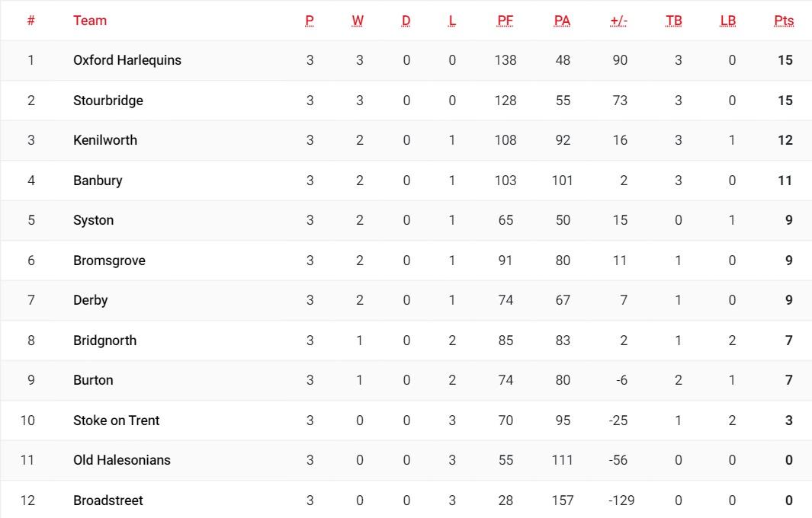Open the Bromsgrove team entry

click(109, 261)
